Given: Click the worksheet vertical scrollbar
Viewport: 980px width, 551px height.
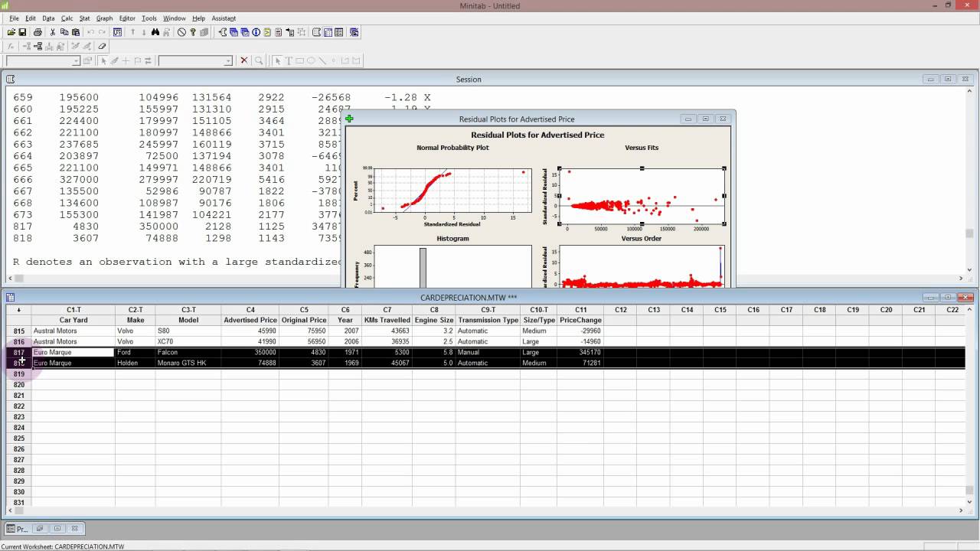Looking at the screenshot, I should click(x=969, y=406).
